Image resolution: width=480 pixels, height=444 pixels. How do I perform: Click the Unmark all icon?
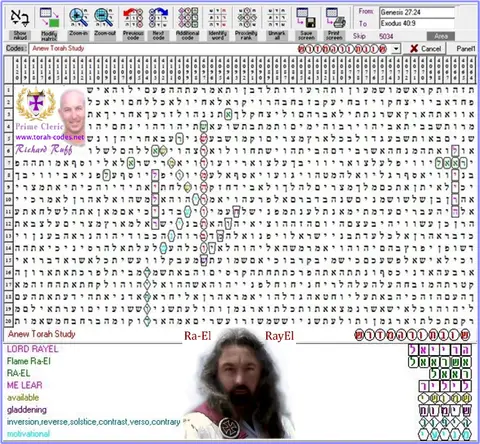click(277, 18)
